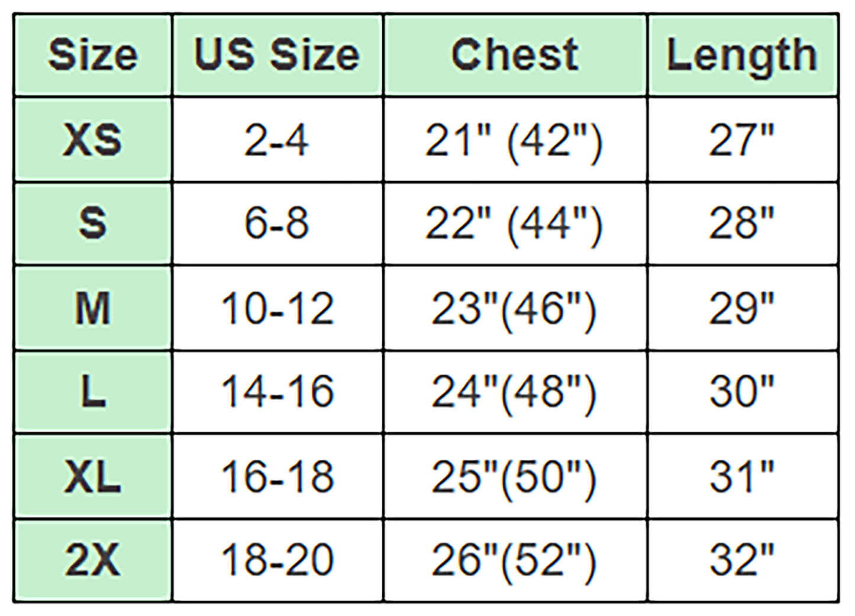This screenshot has height=616, width=855.
Task: Select the M size row label
Action: 93,308
